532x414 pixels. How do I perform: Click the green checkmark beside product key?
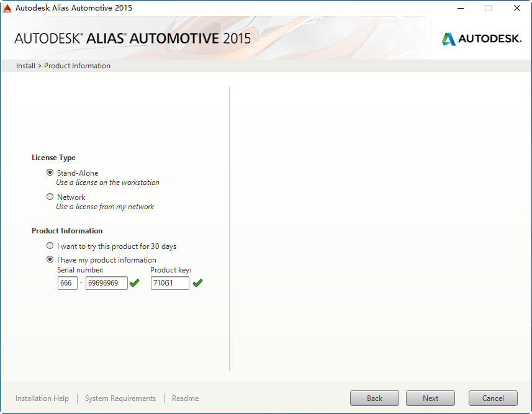[198, 282]
